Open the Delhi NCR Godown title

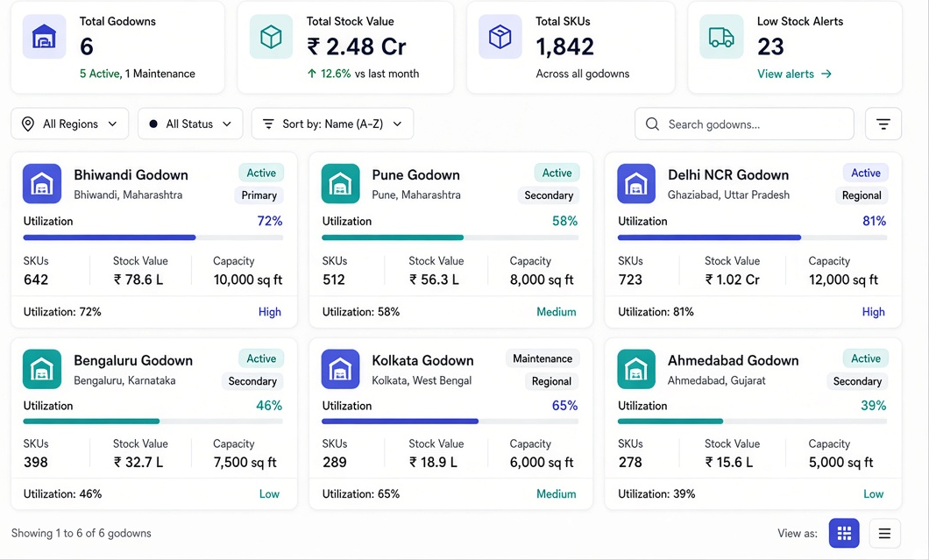[x=728, y=174]
